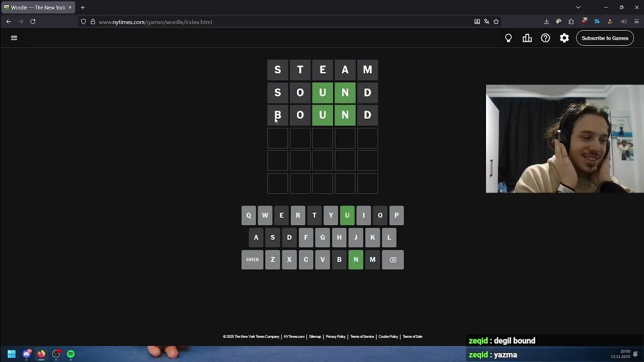644x362 pixels.
Task: Open the Wordle settings gear
Action: pyautogui.click(x=564, y=38)
